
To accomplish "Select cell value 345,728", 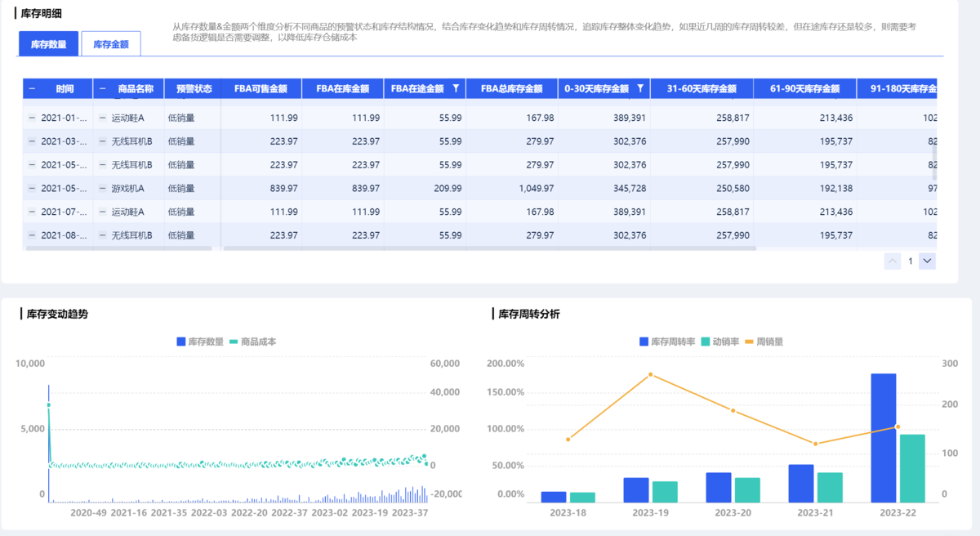I will pyautogui.click(x=629, y=188).
